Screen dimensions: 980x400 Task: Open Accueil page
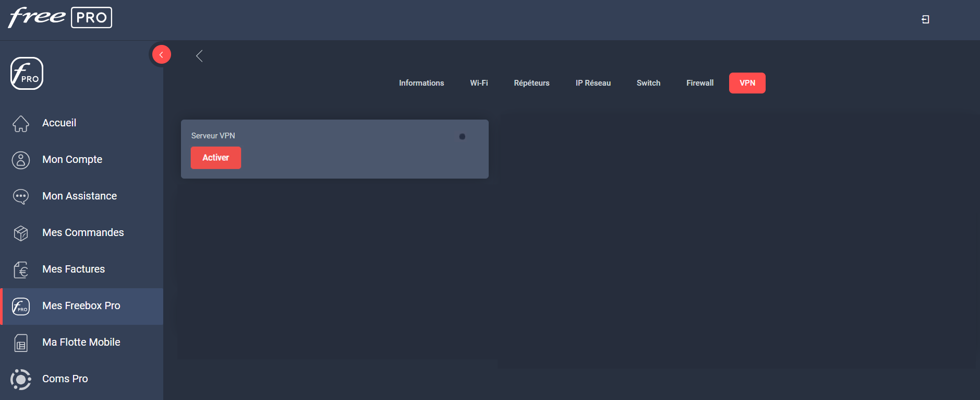click(x=59, y=123)
